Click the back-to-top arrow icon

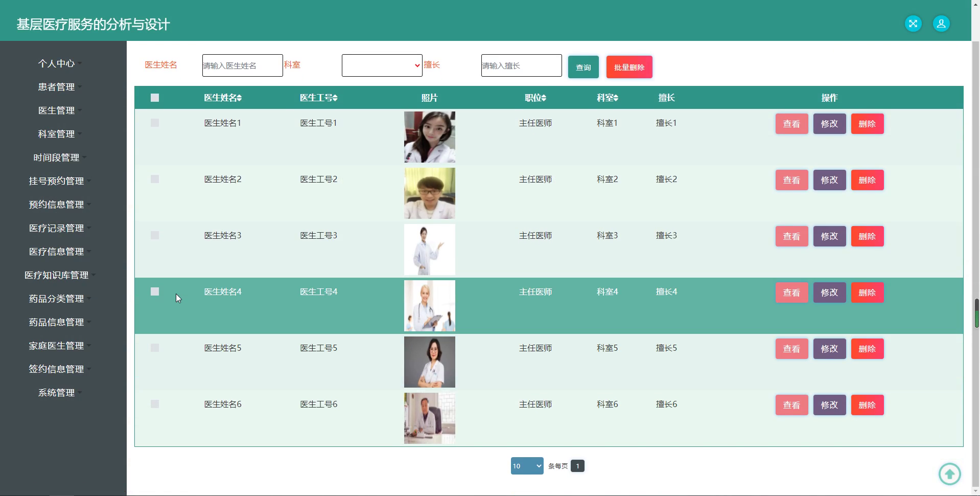[950, 474]
